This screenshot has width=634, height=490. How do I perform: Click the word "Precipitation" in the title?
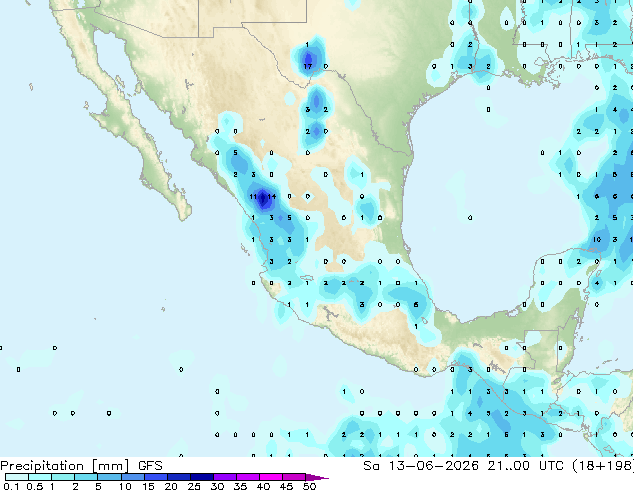click(x=42, y=466)
